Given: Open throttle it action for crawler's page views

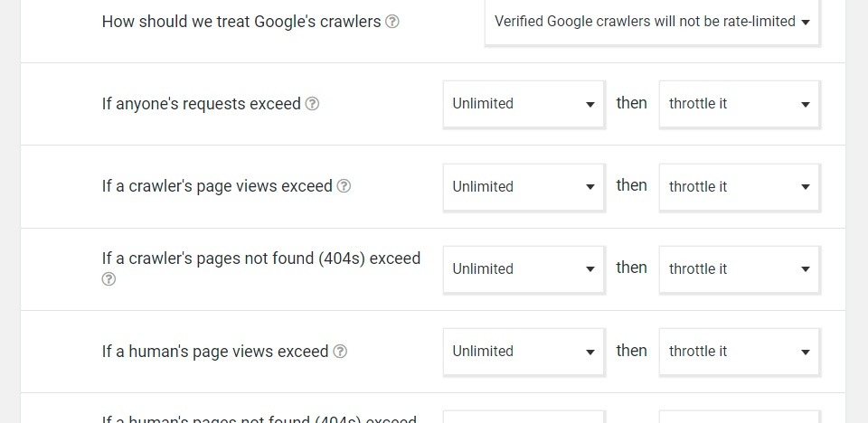Looking at the screenshot, I should [x=740, y=187].
